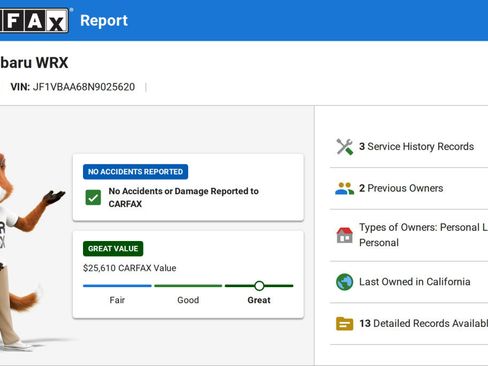
Task: Click the green Good range segment
Action: [x=188, y=286]
